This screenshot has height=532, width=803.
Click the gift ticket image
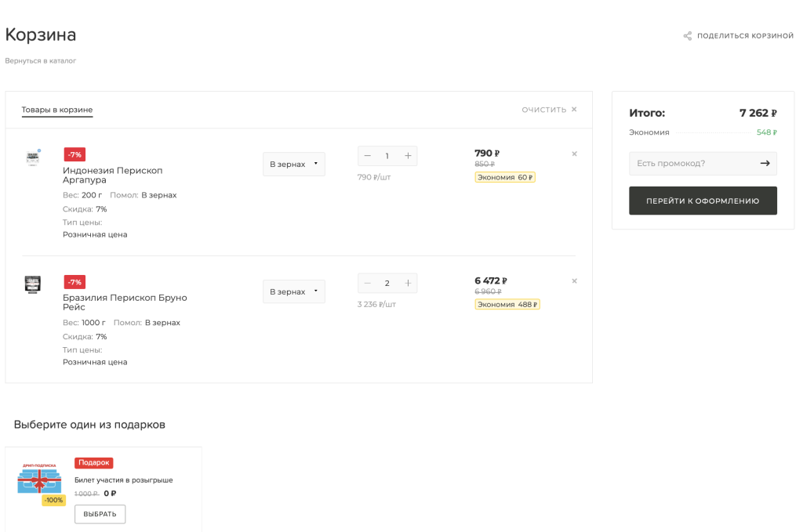(39, 480)
